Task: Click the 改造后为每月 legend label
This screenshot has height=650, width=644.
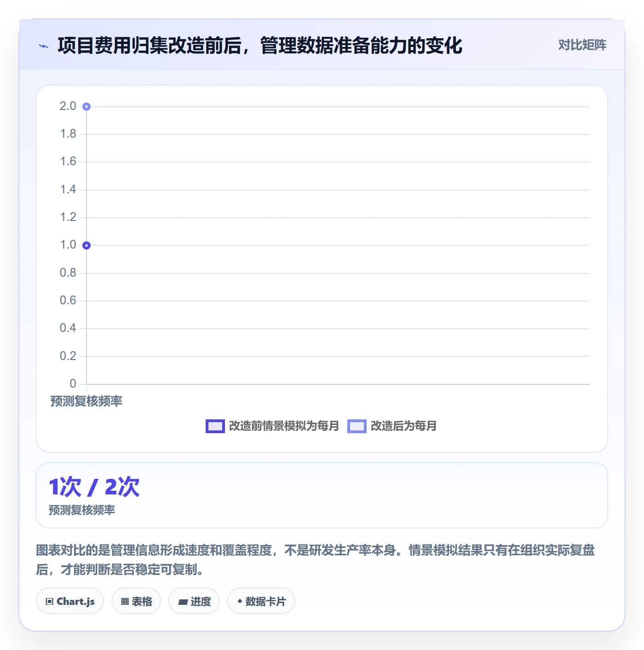Action: [403, 426]
